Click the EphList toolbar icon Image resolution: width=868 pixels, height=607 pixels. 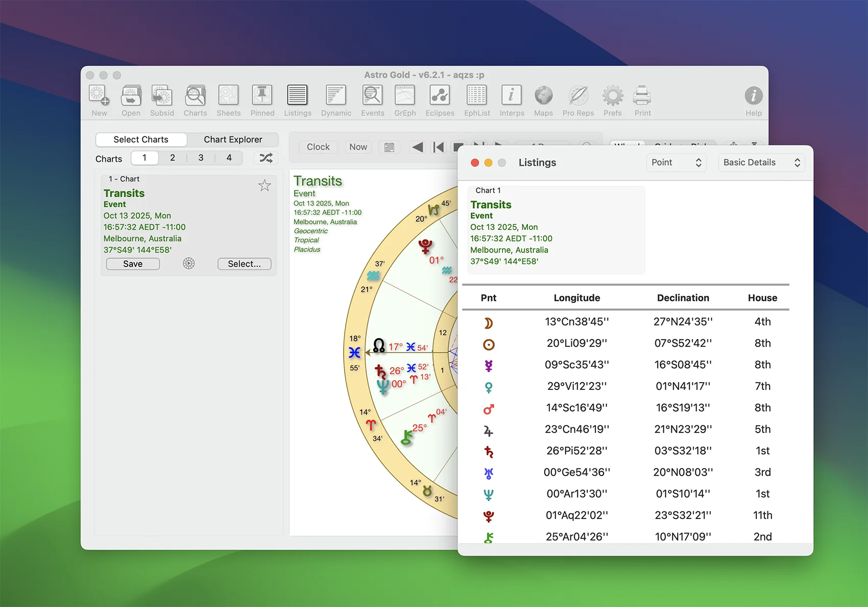(x=477, y=101)
